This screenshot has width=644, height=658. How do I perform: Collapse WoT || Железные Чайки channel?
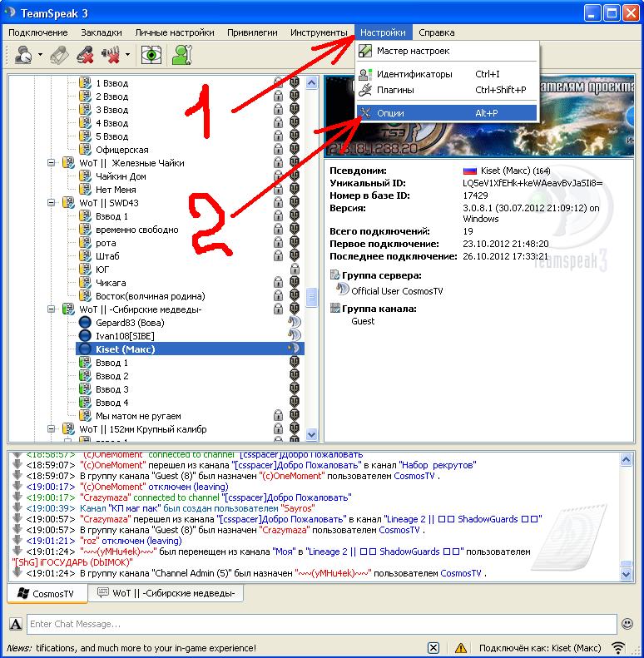[x=52, y=163]
